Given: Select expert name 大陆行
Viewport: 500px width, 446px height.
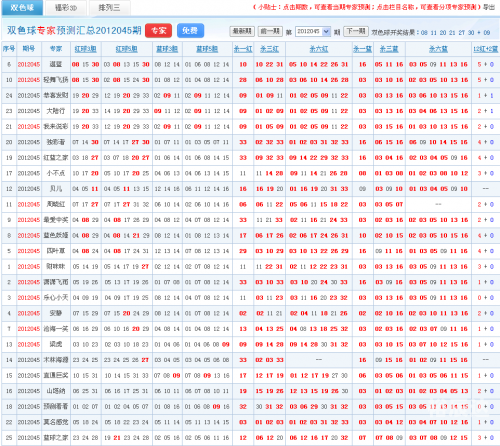Looking at the screenshot, I should click(x=56, y=111).
